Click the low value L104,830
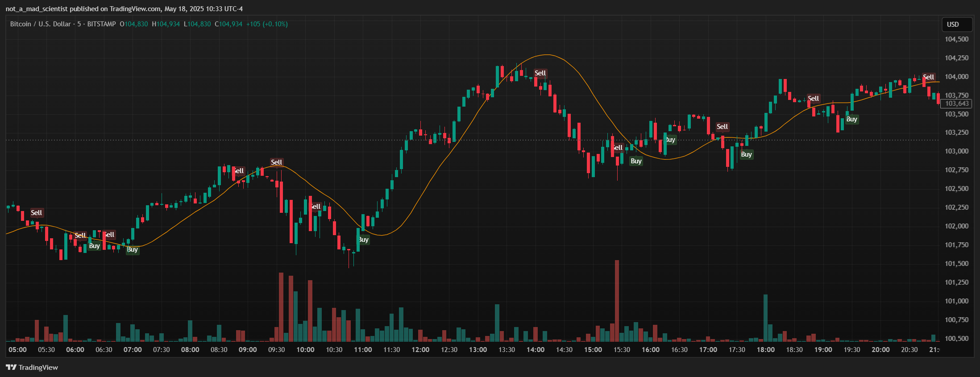Viewport: 980px width, 377px height. (x=197, y=24)
